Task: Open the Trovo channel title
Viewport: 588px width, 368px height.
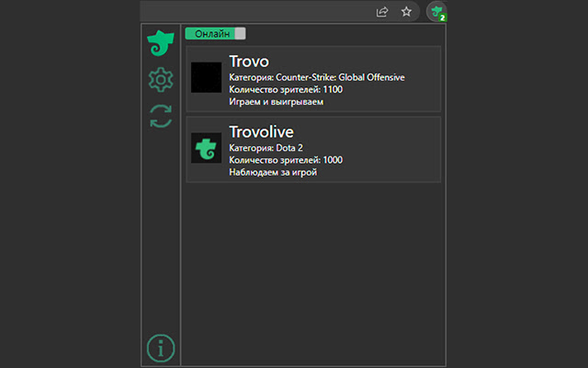Action: (x=249, y=62)
